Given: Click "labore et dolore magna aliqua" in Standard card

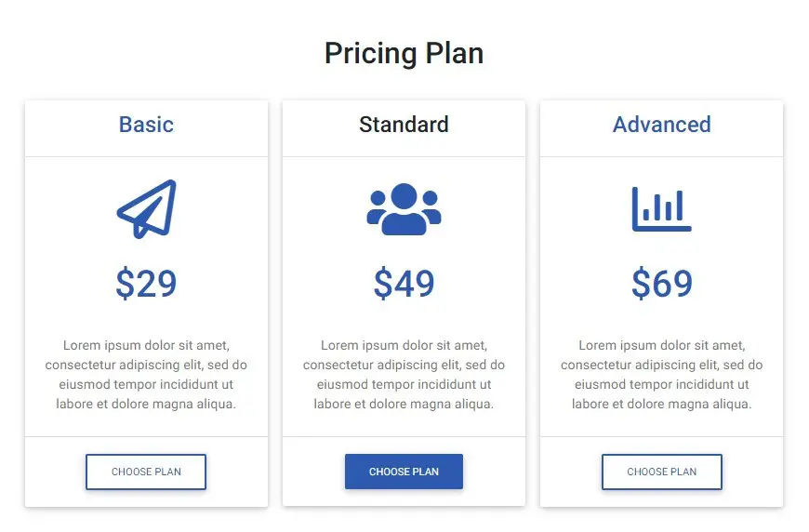Looking at the screenshot, I should point(404,405).
